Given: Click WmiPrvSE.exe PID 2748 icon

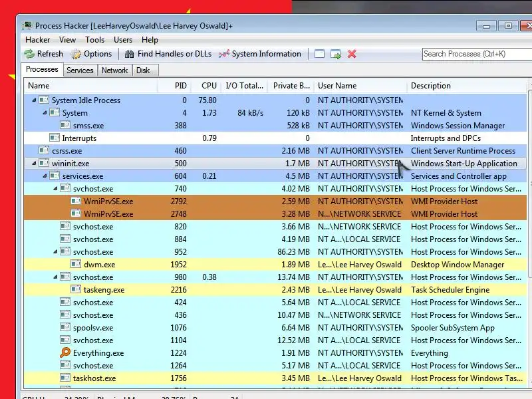Looking at the screenshot, I should [76, 213].
